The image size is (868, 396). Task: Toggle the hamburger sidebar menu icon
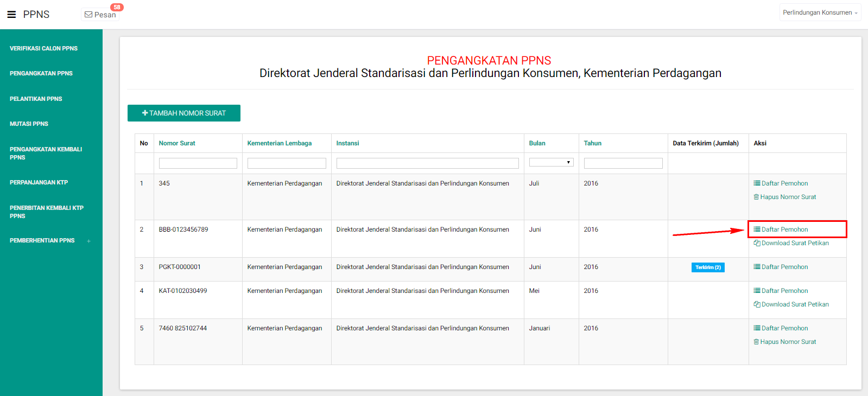(x=11, y=15)
